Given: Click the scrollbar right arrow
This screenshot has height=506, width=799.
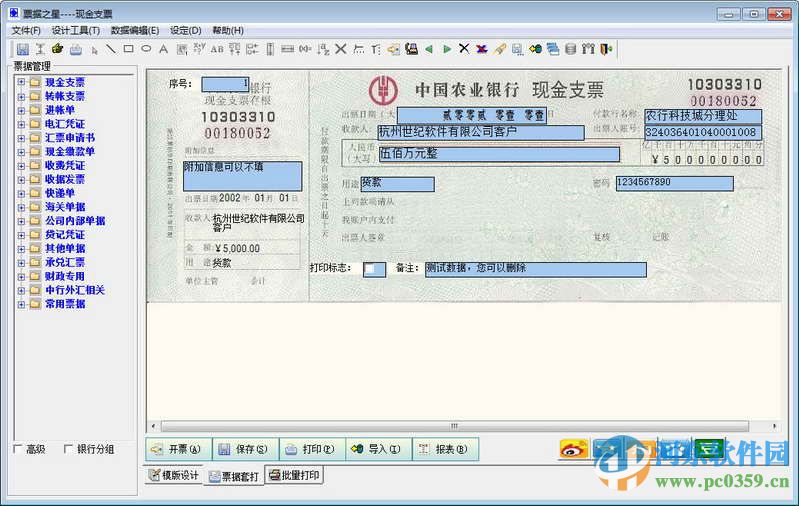Looking at the screenshot, I should pyautogui.click(x=774, y=426).
